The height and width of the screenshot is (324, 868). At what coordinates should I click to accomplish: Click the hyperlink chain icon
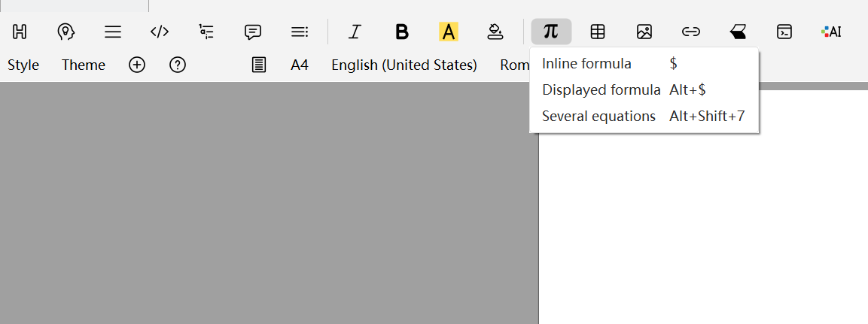[x=691, y=32]
